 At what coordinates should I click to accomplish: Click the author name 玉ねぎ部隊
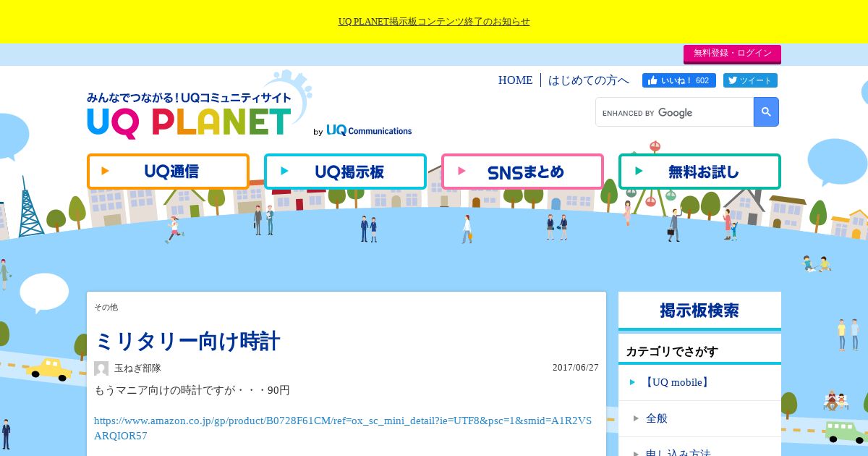137,368
